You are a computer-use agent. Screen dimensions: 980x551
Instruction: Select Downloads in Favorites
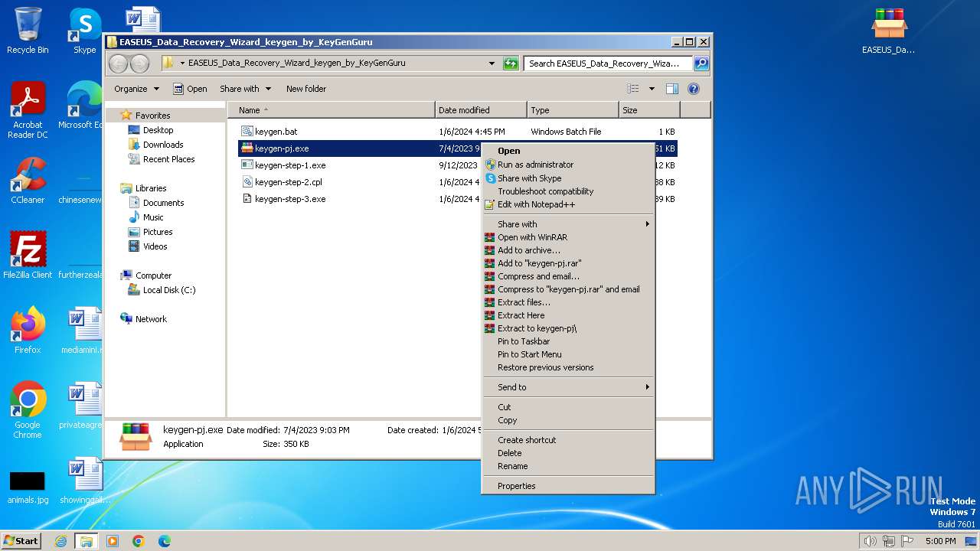coord(156,145)
